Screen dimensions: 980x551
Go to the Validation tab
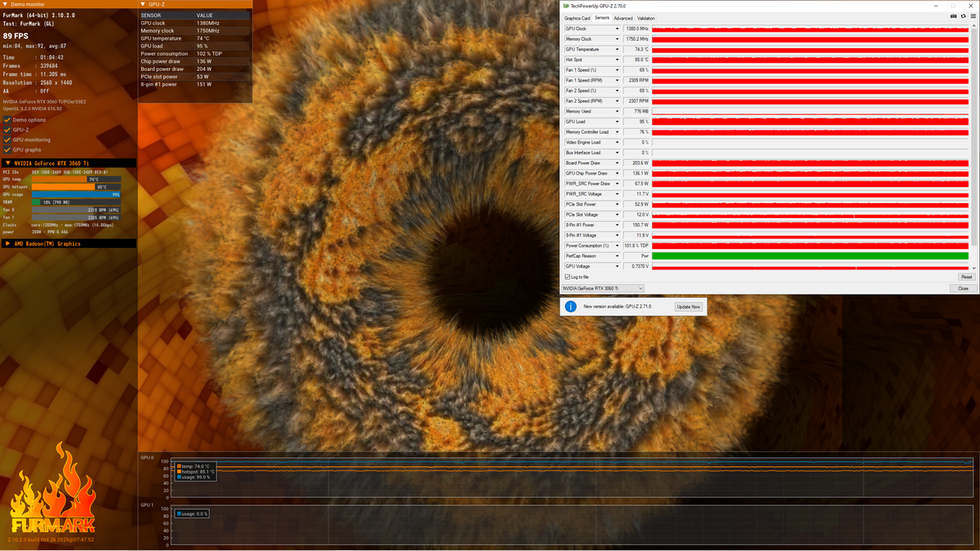(x=646, y=18)
